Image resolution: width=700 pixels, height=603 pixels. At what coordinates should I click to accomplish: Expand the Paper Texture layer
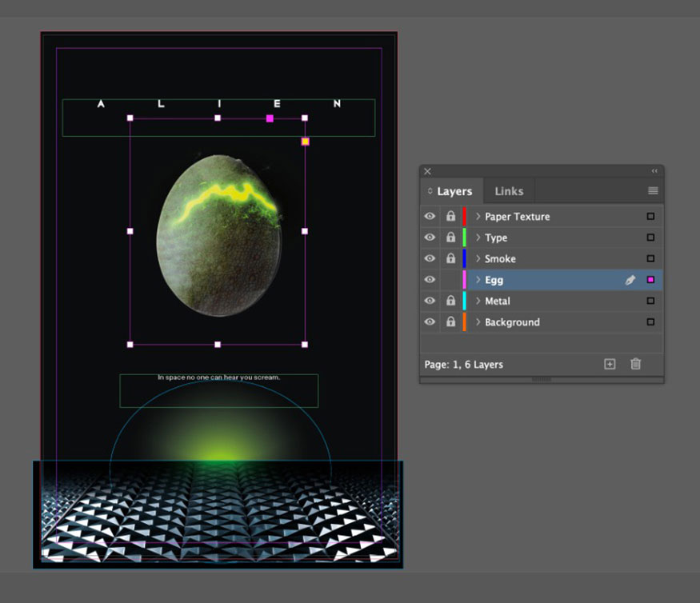tap(478, 217)
